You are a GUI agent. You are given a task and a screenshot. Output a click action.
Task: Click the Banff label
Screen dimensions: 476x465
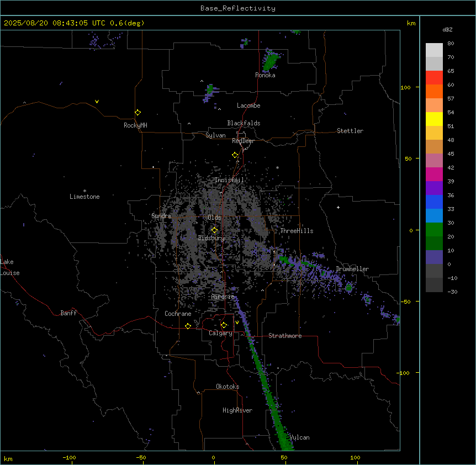pos(68,313)
